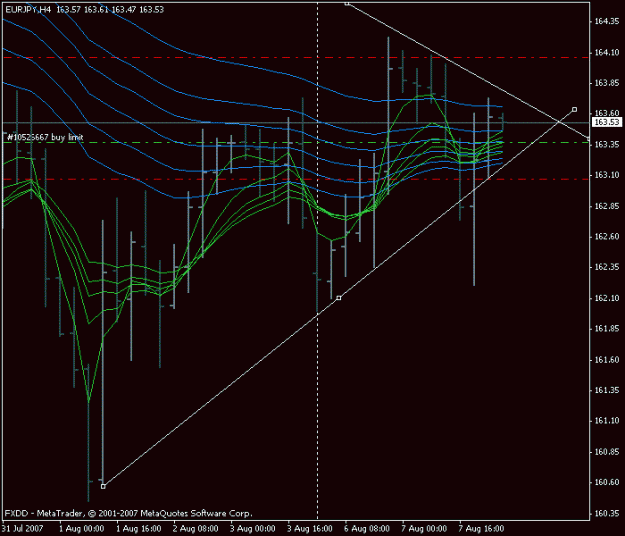This screenshot has width=625, height=536.
Task: Click the 3 Aug 00:00 time label
Action: [x=253, y=529]
